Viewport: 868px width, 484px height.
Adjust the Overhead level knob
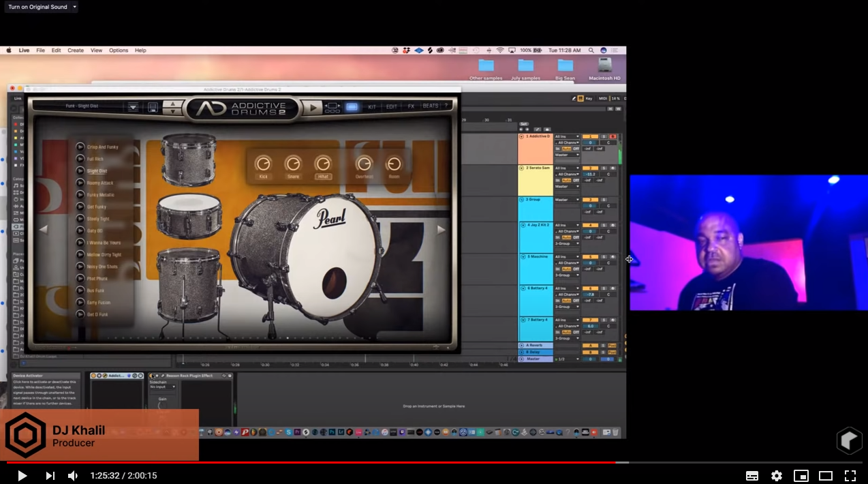pyautogui.click(x=365, y=164)
